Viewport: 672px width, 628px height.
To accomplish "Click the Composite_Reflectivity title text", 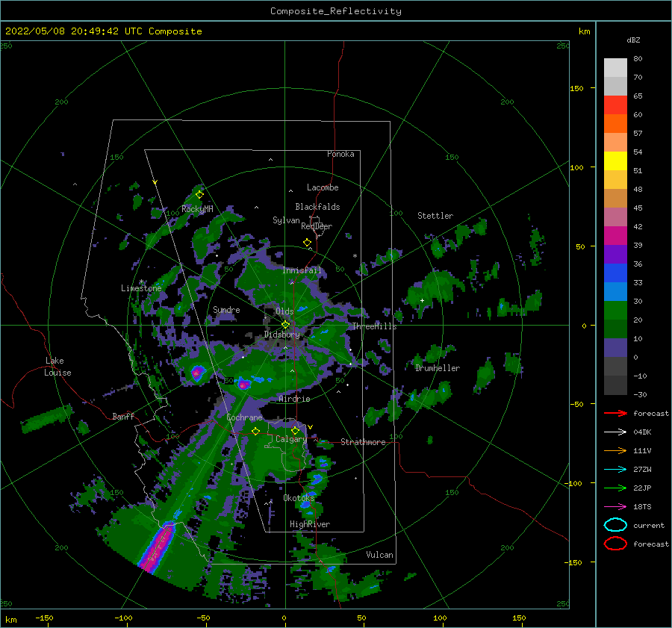I will tap(336, 11).
